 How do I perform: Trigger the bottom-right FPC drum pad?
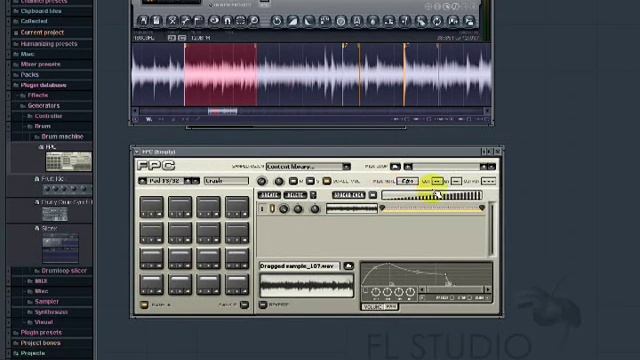237,284
